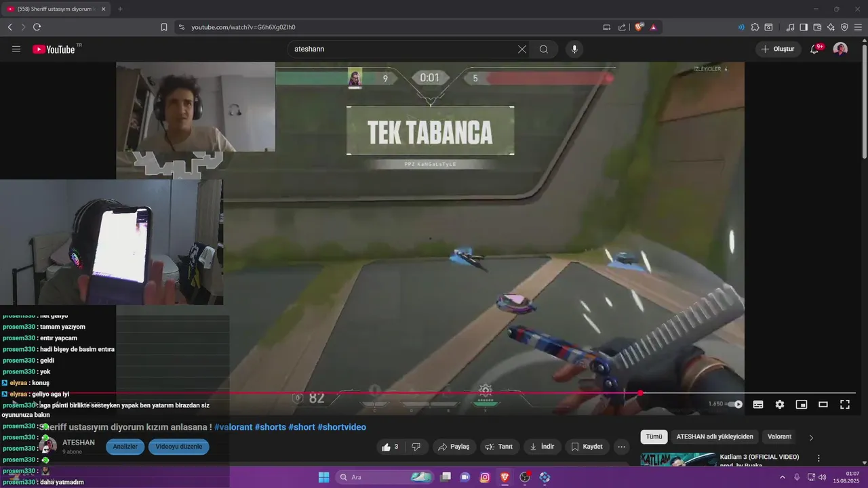The width and height of the screenshot is (868, 488).
Task: Open OBS Studio from the taskbar
Action: (x=525, y=477)
